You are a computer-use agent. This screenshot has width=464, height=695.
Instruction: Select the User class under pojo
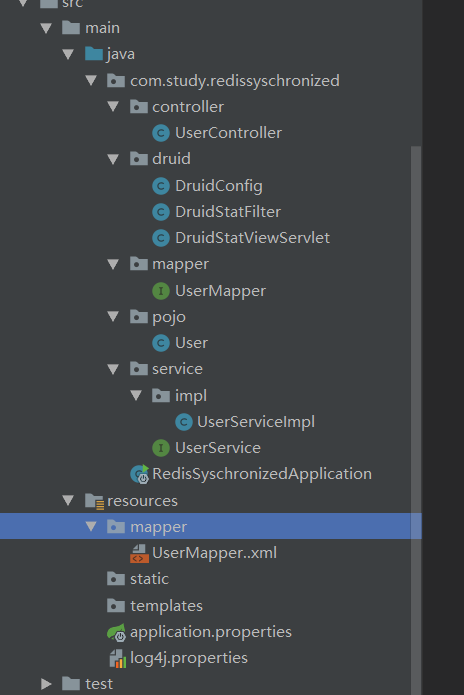pos(191,343)
